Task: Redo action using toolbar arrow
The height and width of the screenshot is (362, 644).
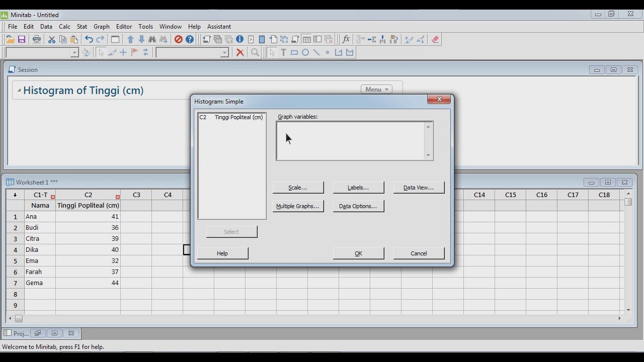Action: 100,39
